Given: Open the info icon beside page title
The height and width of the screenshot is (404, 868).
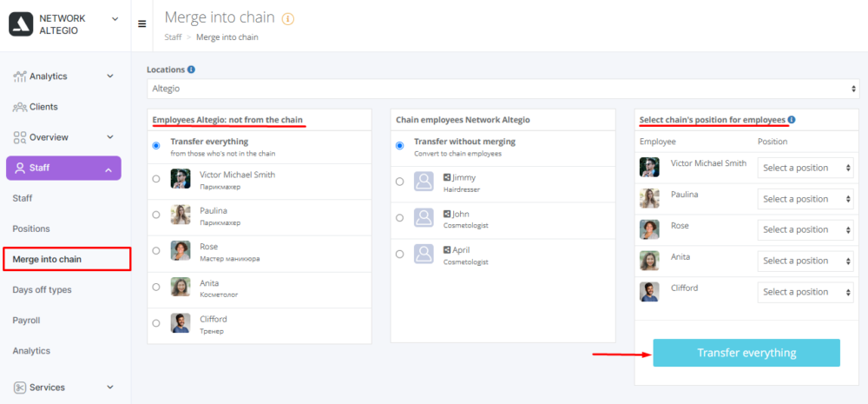Looking at the screenshot, I should point(288,19).
